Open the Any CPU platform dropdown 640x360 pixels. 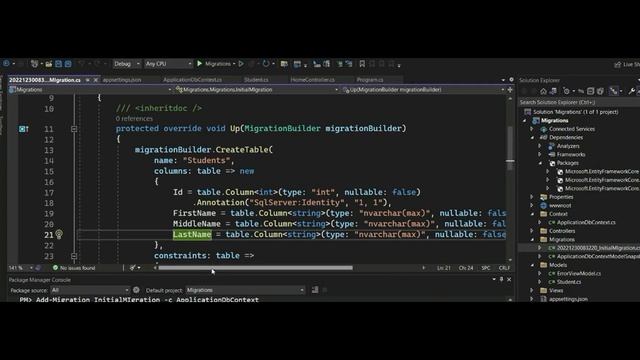(x=168, y=64)
